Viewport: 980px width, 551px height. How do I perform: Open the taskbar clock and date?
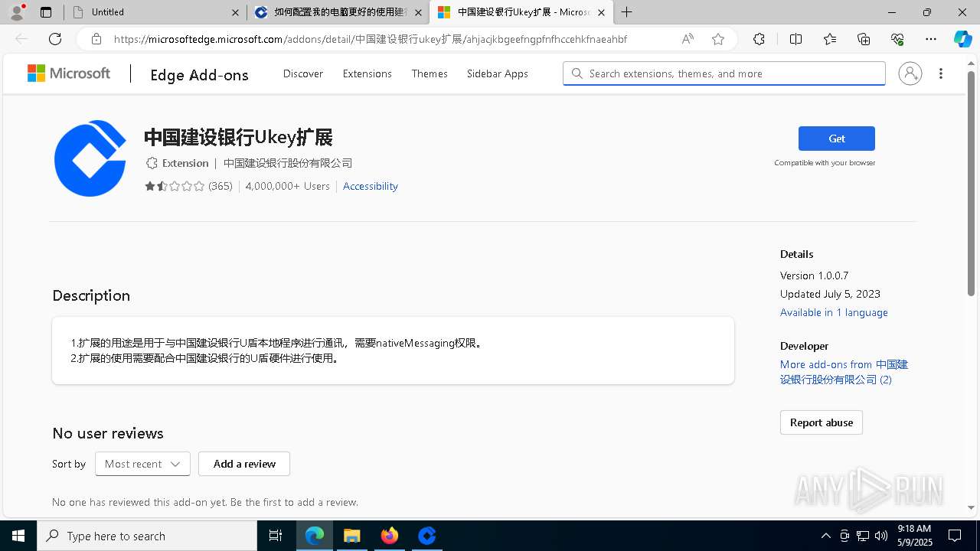914,536
